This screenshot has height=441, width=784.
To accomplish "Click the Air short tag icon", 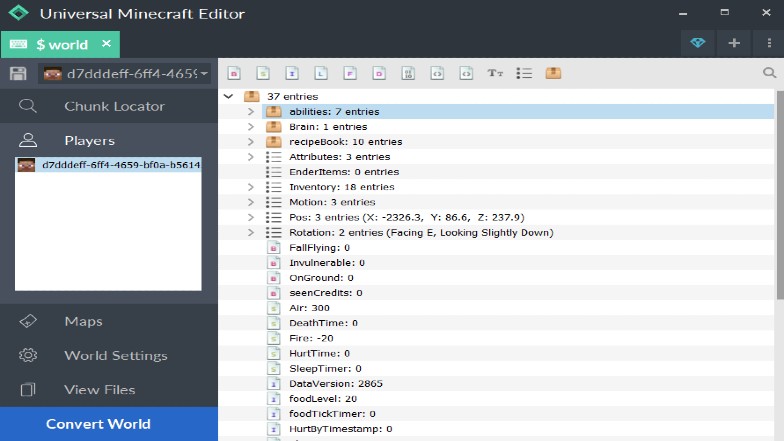I will coord(274,308).
